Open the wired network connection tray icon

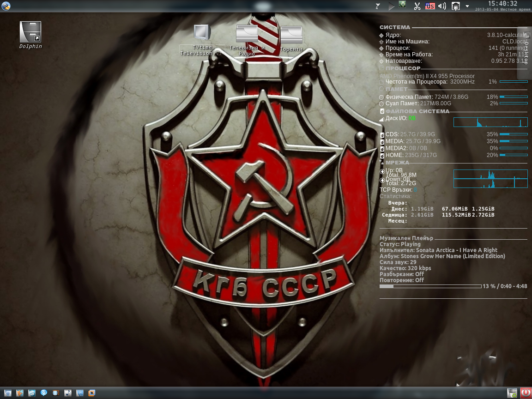455,6
